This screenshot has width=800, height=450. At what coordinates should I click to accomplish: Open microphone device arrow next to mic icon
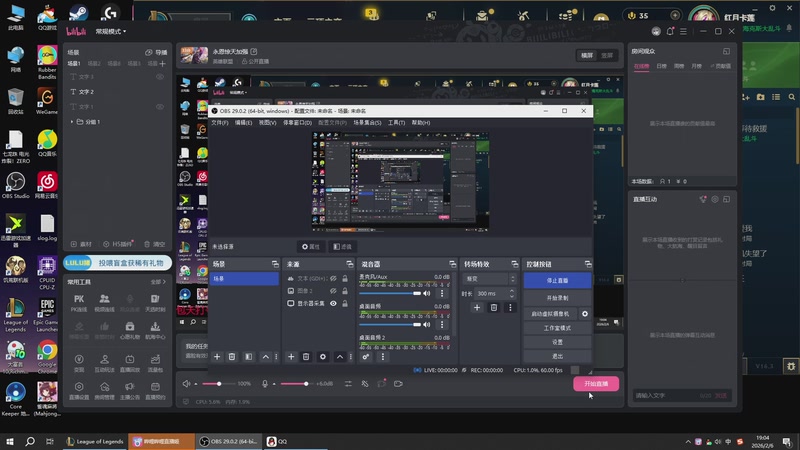[x=274, y=384]
